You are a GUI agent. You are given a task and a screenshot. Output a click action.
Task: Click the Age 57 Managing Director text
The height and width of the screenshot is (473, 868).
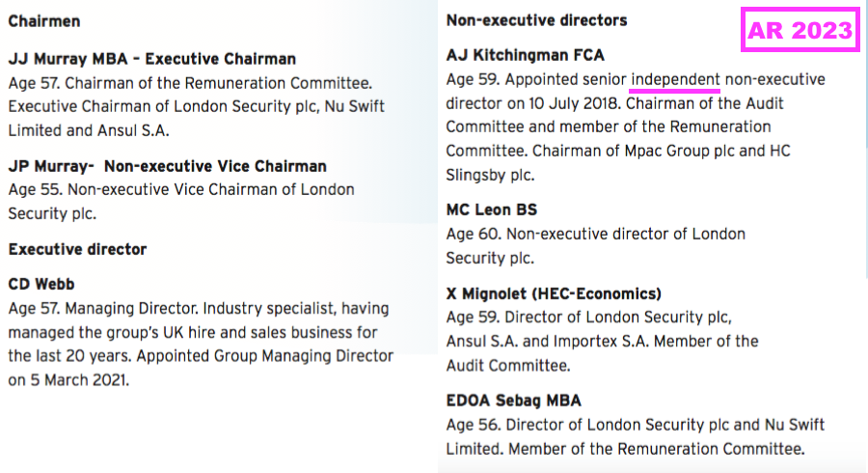point(103,308)
